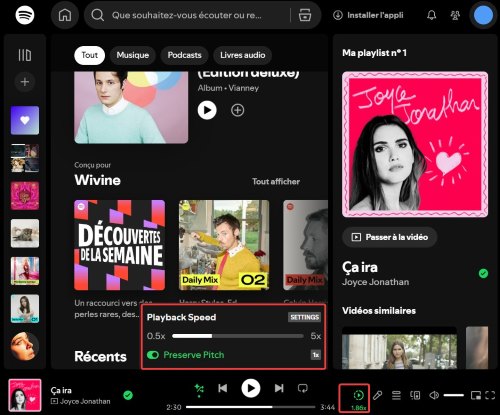Switch to full screen view
This screenshot has width=500, height=415.
coord(490,396)
